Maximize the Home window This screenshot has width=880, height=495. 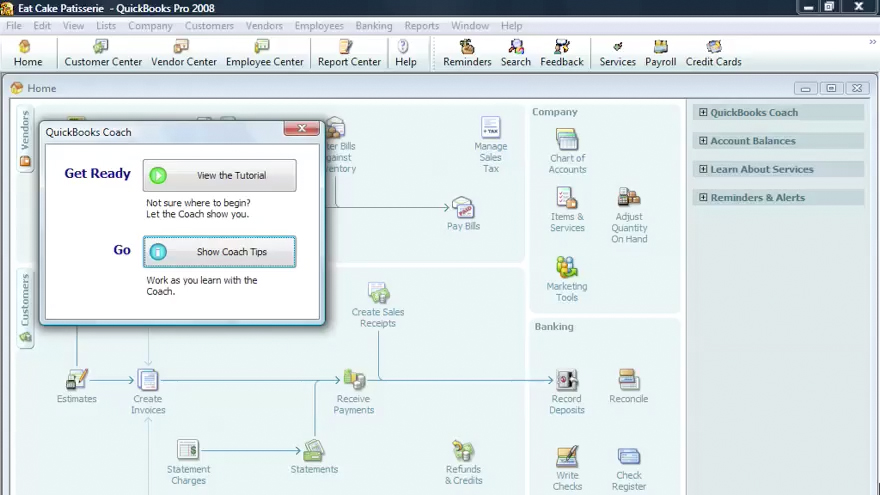click(x=831, y=88)
